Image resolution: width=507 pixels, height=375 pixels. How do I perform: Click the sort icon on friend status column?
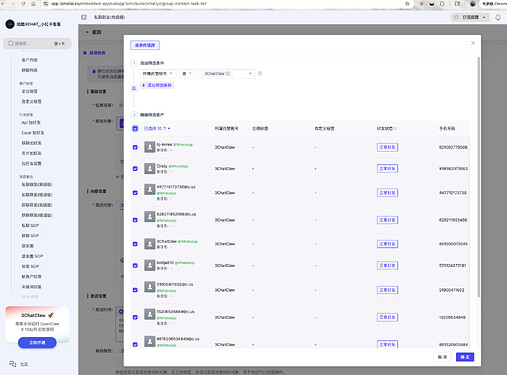[395, 128]
